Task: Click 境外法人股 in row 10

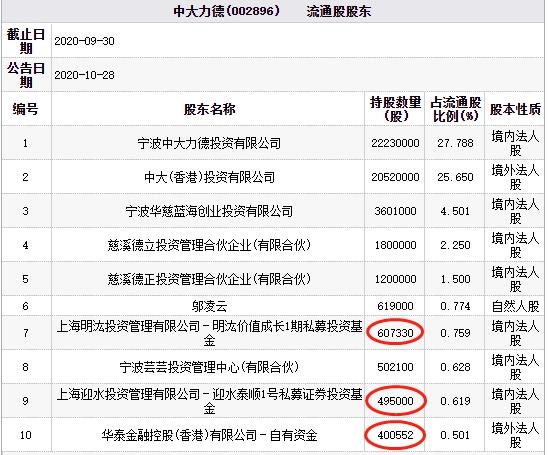Action: (515, 435)
